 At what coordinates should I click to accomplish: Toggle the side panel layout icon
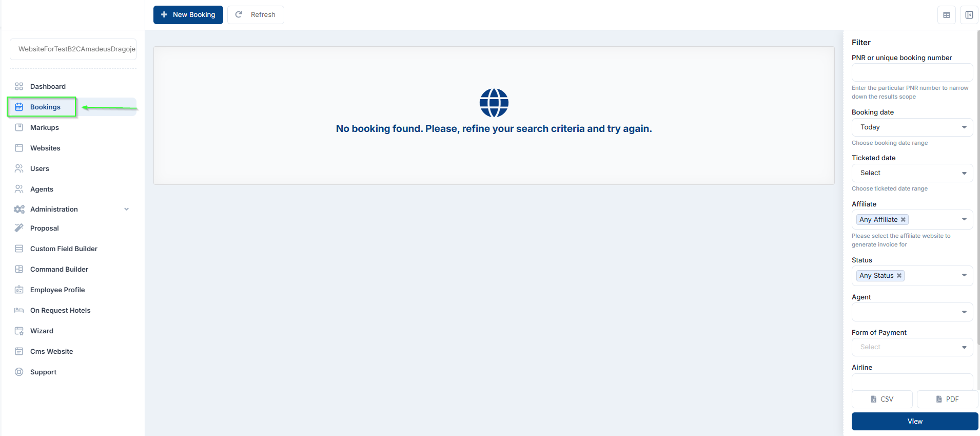(969, 15)
